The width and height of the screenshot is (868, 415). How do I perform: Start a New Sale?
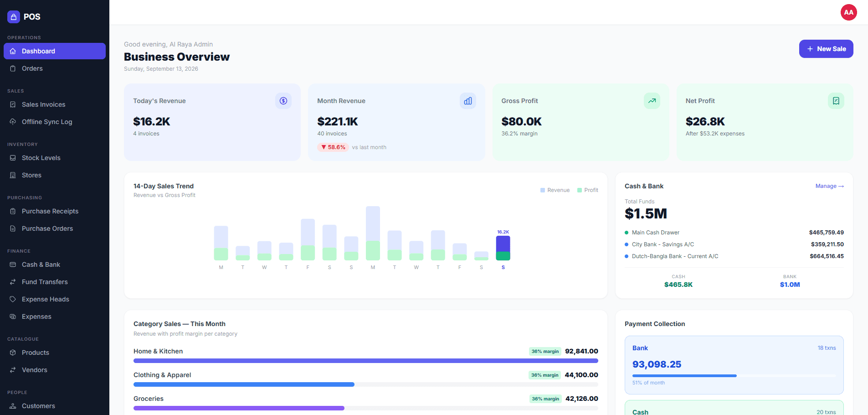point(826,49)
